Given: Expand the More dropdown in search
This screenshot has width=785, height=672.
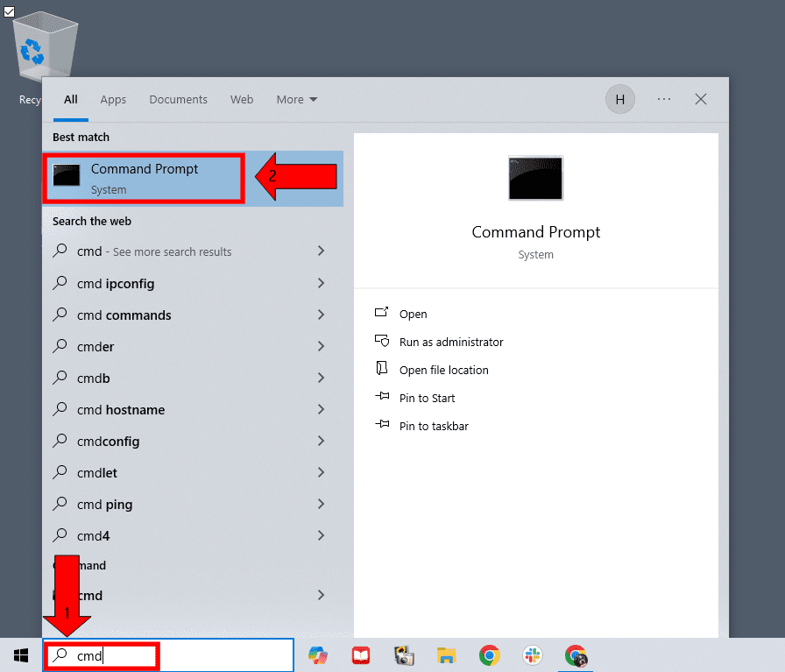Looking at the screenshot, I should pyautogui.click(x=296, y=99).
